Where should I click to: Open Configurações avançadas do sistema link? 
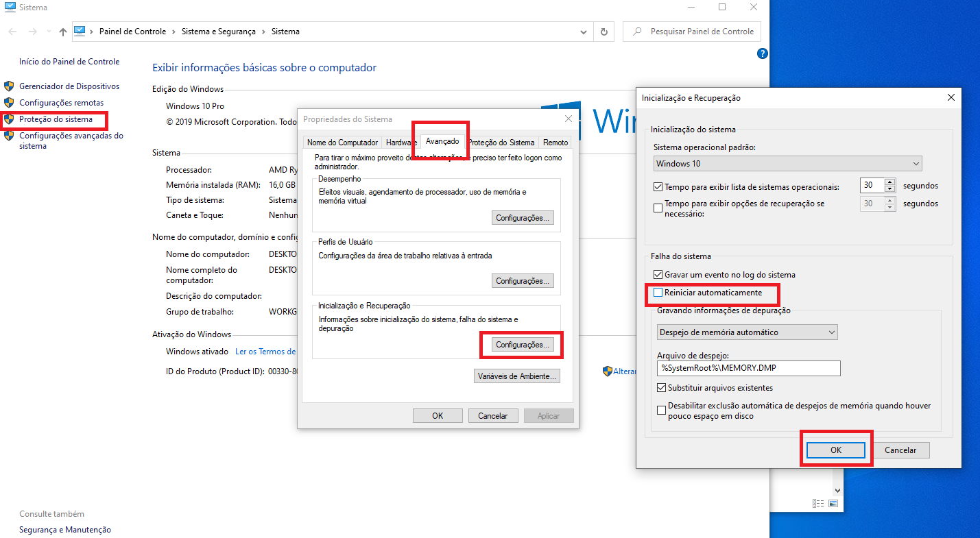71,140
